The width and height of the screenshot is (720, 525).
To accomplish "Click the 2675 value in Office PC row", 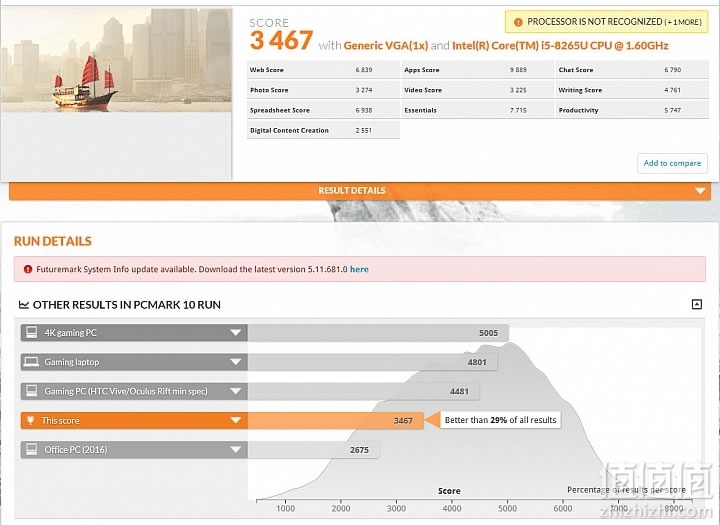I will (359, 450).
